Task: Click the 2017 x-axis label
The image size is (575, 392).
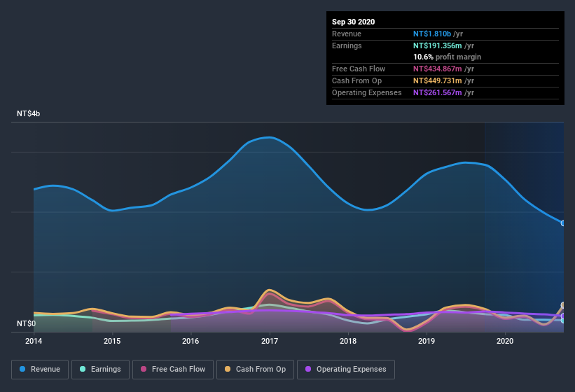Action: (x=270, y=341)
